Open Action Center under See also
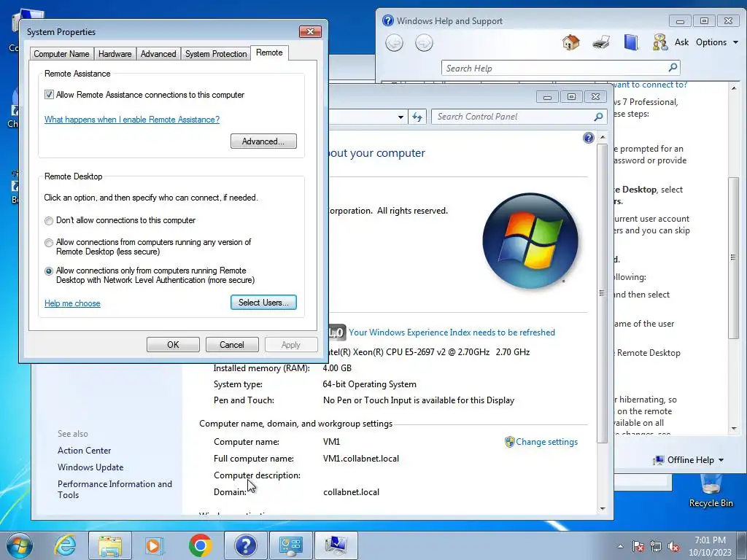Viewport: 747px width, 560px height. click(85, 451)
